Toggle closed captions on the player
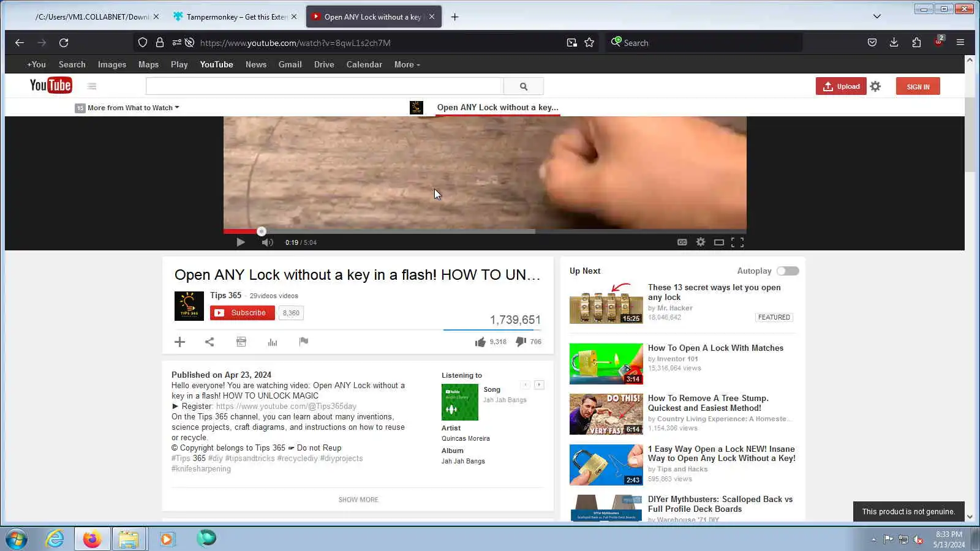 (x=682, y=242)
